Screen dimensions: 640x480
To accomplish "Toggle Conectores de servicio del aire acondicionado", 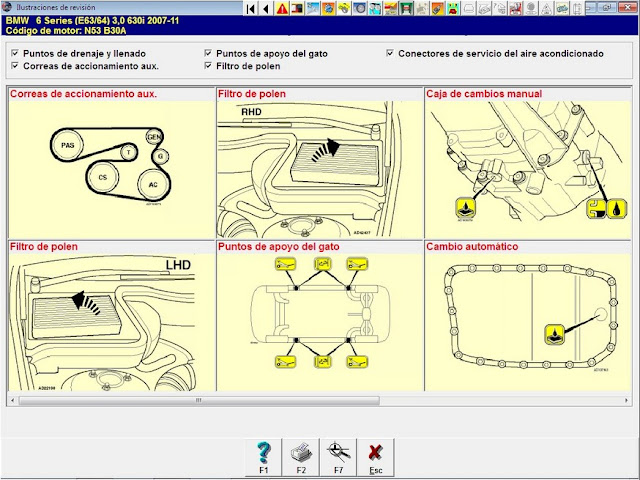I will pos(390,53).
